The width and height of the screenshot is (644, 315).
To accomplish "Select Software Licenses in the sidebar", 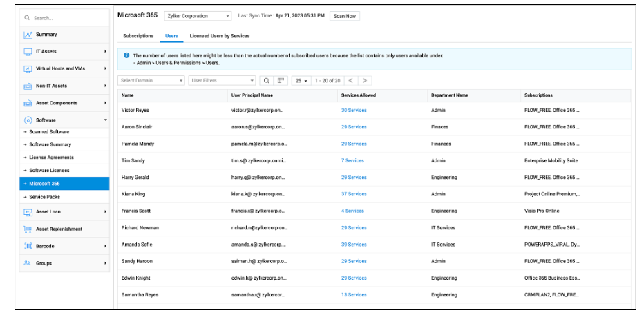I will click(x=49, y=170).
